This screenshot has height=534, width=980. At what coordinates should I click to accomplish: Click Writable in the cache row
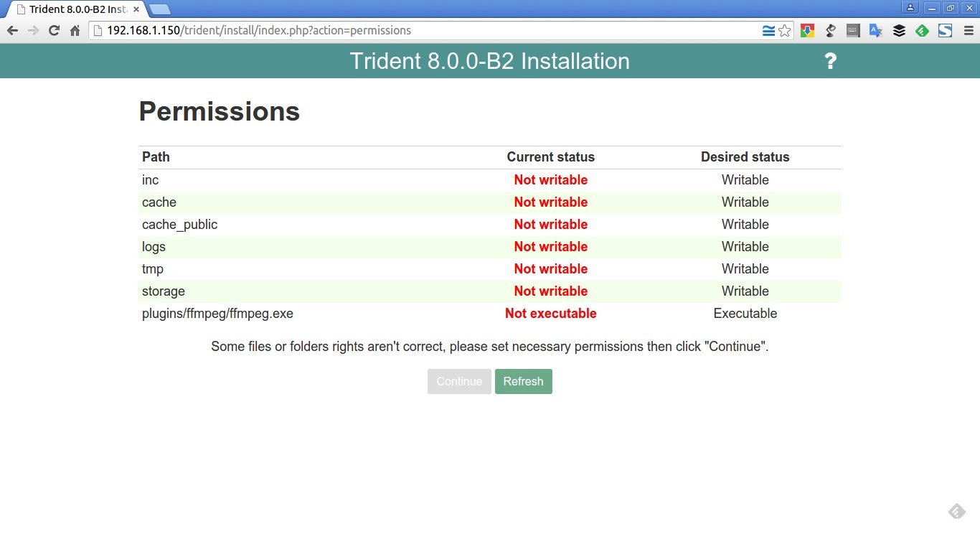[x=745, y=202]
